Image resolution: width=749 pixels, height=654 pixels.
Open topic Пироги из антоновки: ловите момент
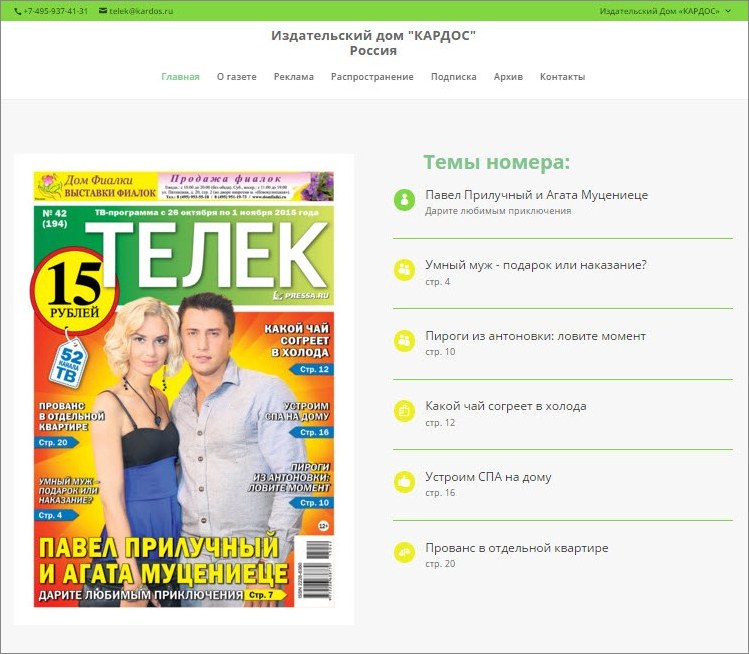(535, 336)
